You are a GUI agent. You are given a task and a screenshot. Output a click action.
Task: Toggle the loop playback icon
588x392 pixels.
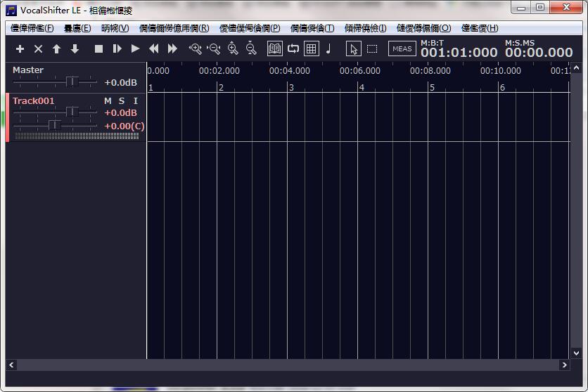click(x=293, y=49)
